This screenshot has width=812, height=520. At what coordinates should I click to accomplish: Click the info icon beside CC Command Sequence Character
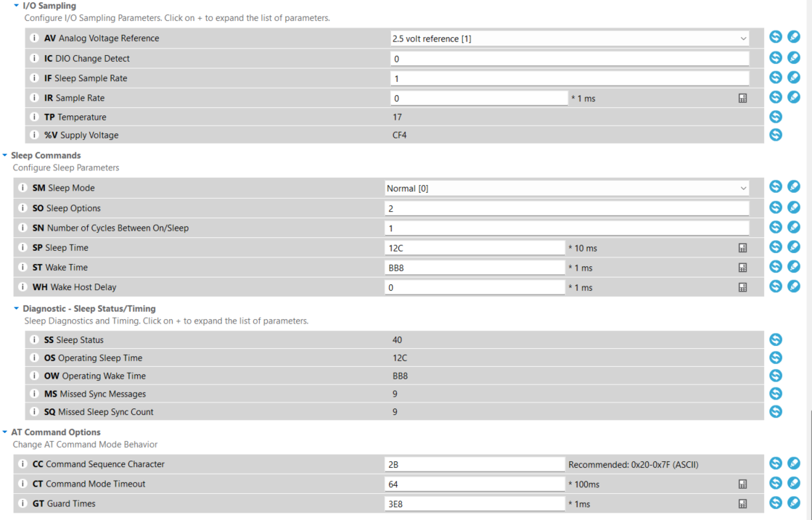tap(22, 464)
